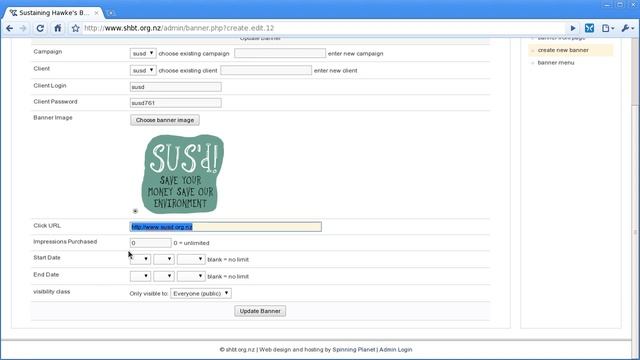Click the blue extension icon in toolbar
This screenshot has width=640, height=360.
click(x=589, y=28)
